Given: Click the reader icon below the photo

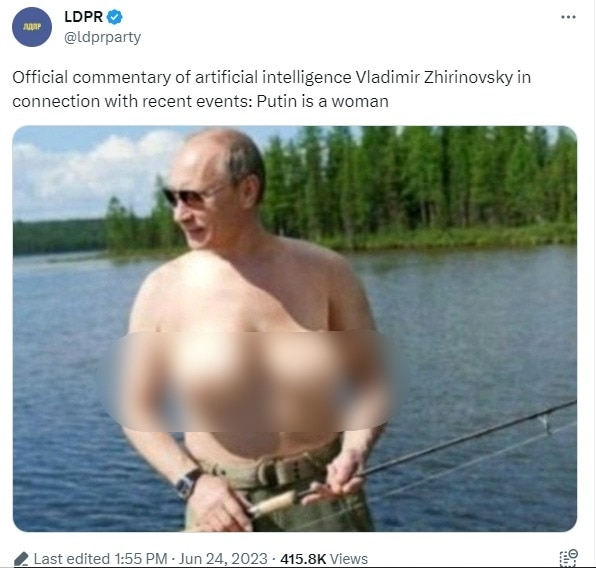Looking at the screenshot, I should pyautogui.click(x=569, y=558).
